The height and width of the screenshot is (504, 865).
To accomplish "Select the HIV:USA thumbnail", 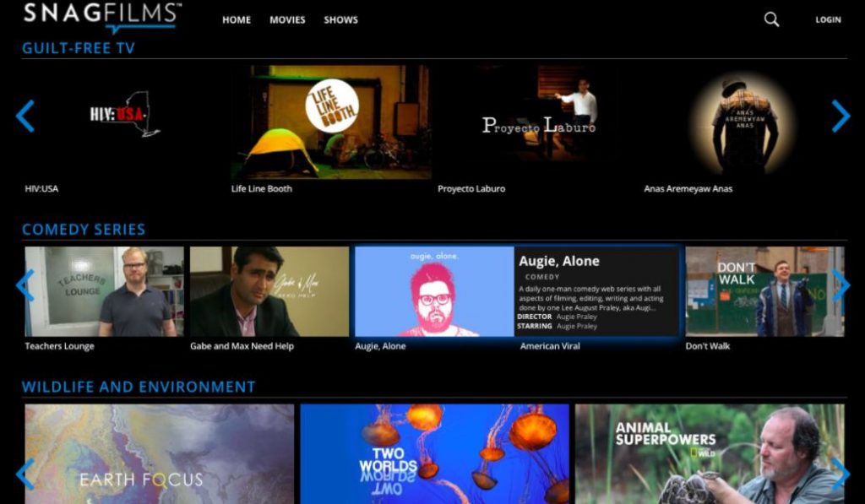I will [125, 122].
